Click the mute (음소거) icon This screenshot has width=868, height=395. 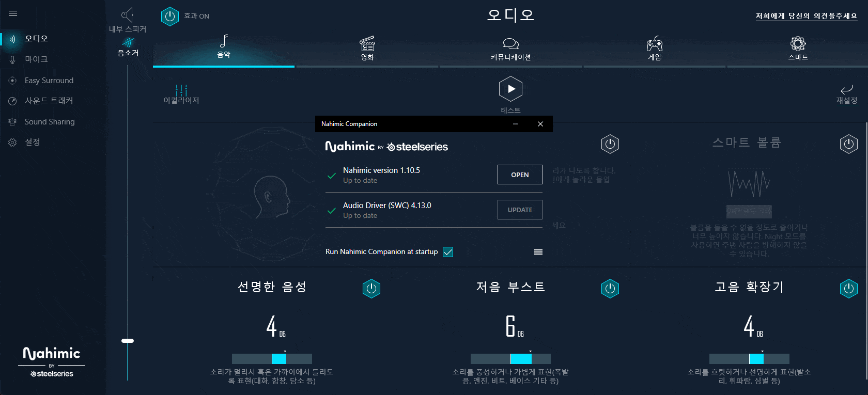tap(128, 43)
